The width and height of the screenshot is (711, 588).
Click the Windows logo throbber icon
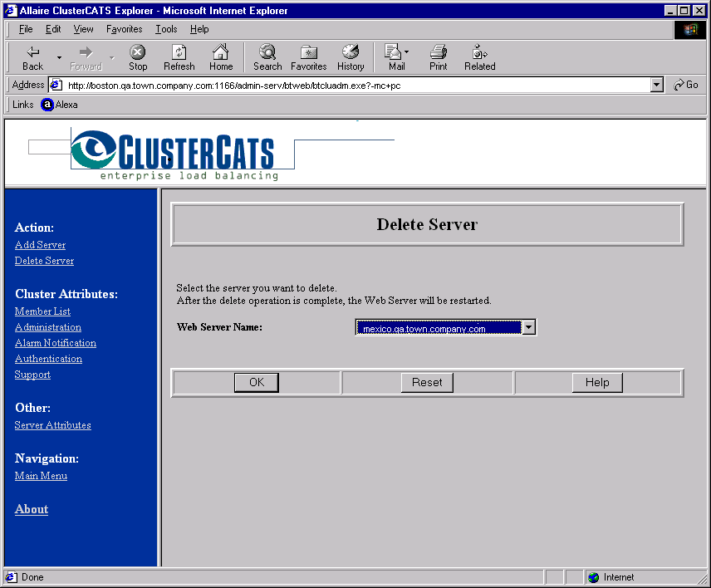click(690, 30)
